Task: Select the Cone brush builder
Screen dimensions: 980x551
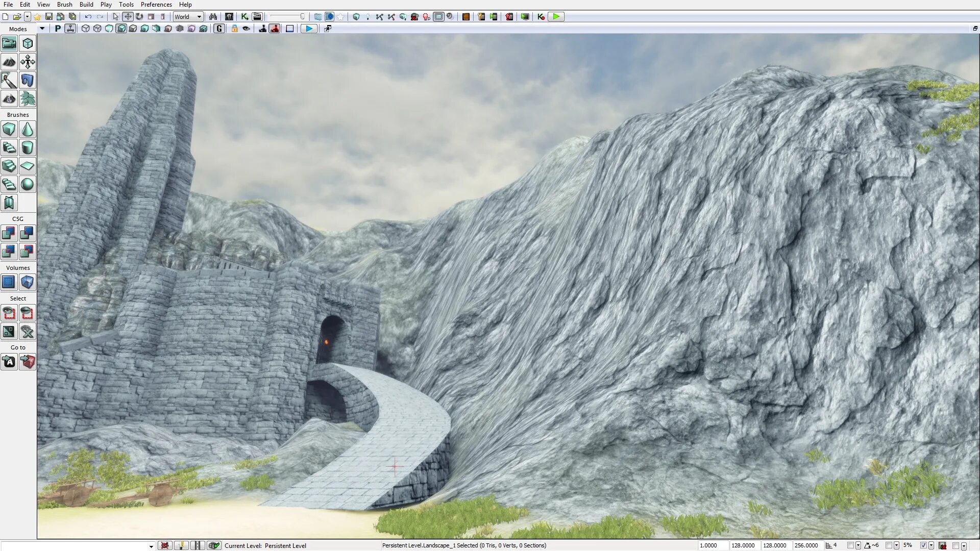Action: click(28, 130)
